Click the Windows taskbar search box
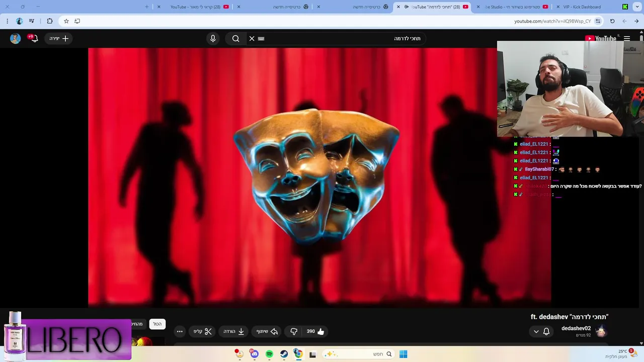Screen dimensions: 644x362 tap(358, 354)
